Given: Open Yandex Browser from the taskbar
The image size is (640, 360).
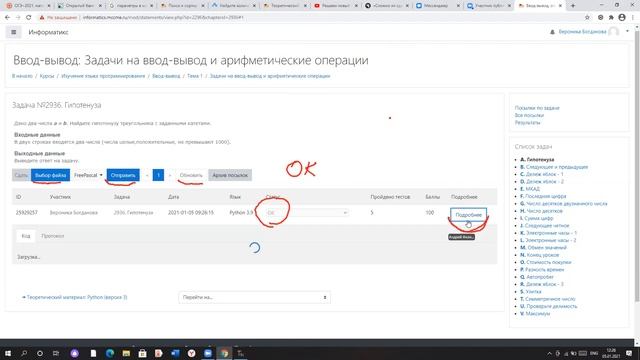Looking at the screenshot, I should (x=191, y=353).
